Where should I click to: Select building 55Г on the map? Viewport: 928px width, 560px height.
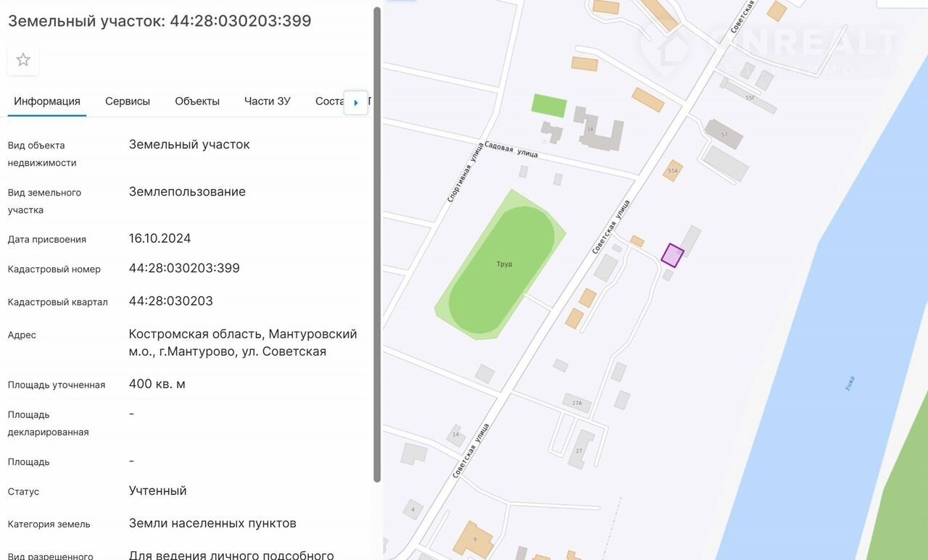750,97
